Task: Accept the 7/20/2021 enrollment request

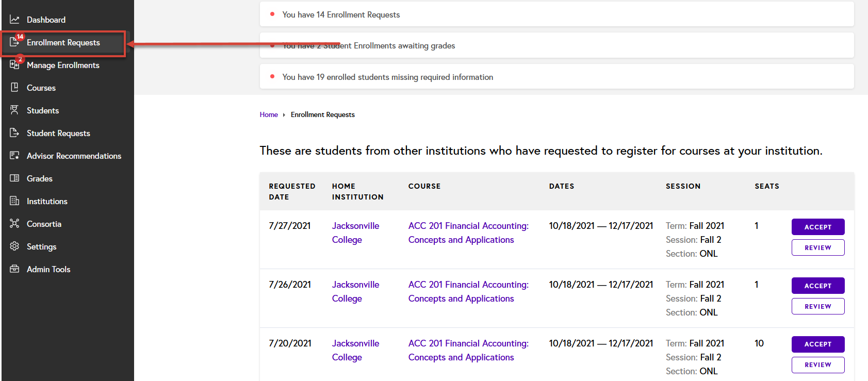Action: (x=818, y=344)
